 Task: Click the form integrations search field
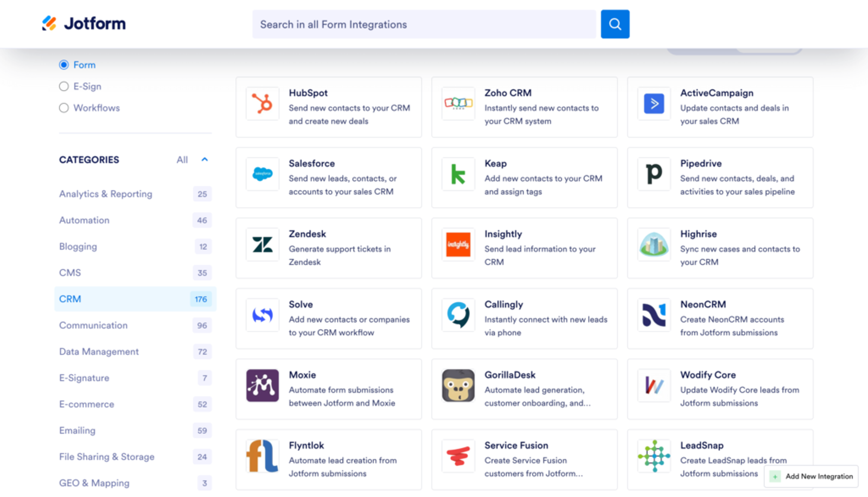424,24
